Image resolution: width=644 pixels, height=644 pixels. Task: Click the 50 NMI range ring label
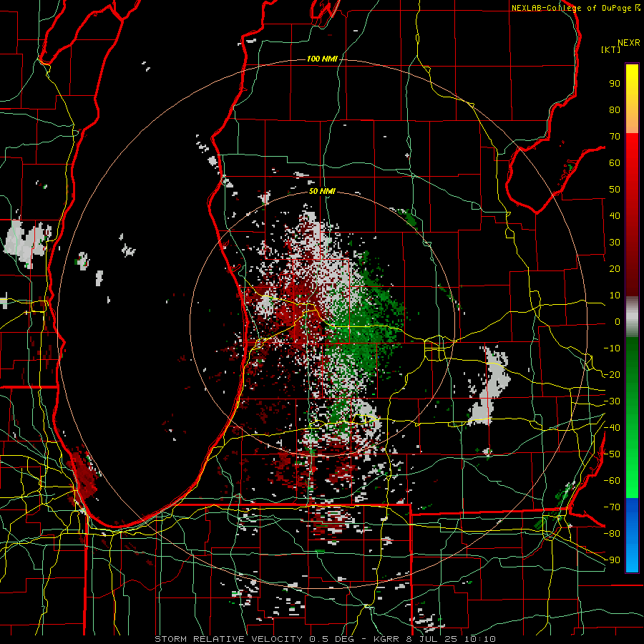(x=322, y=191)
